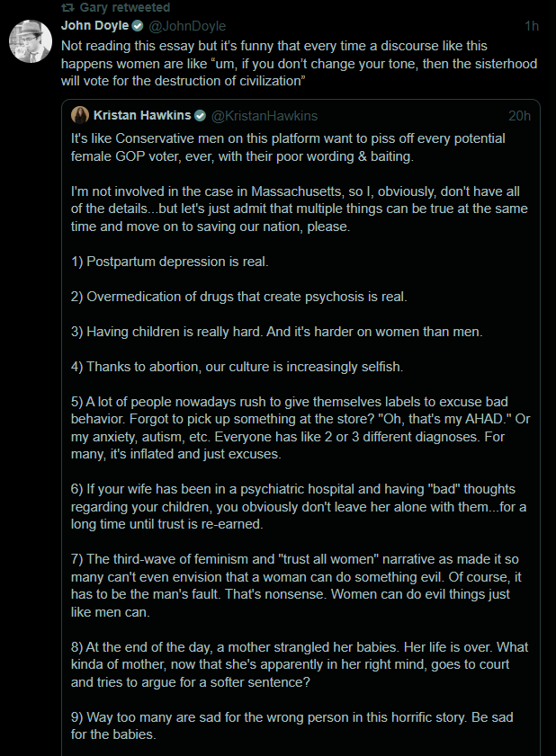Open quoted tweet at its opening Conservative men paragraph
The image size is (556, 756).
[288, 147]
